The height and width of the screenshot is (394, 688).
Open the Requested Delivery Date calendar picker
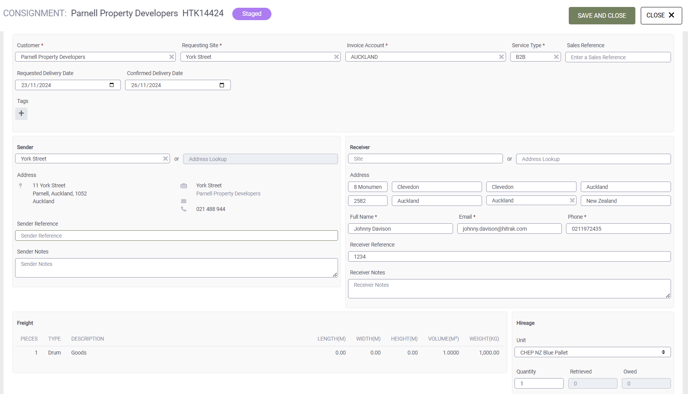point(111,85)
